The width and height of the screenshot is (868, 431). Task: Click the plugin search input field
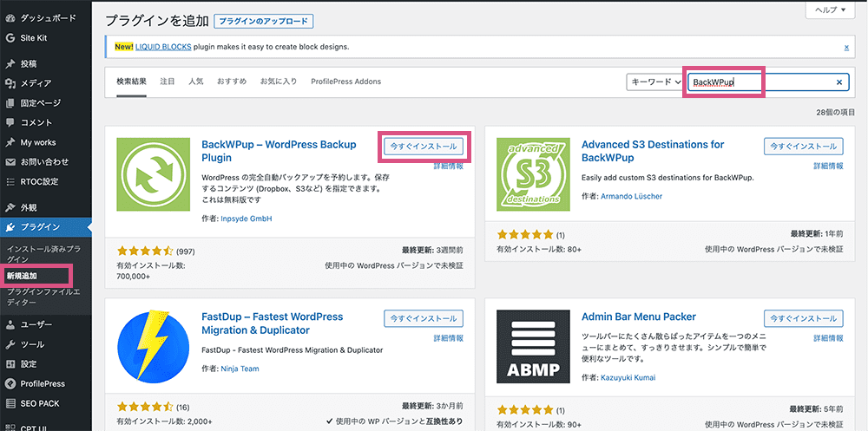pos(759,82)
